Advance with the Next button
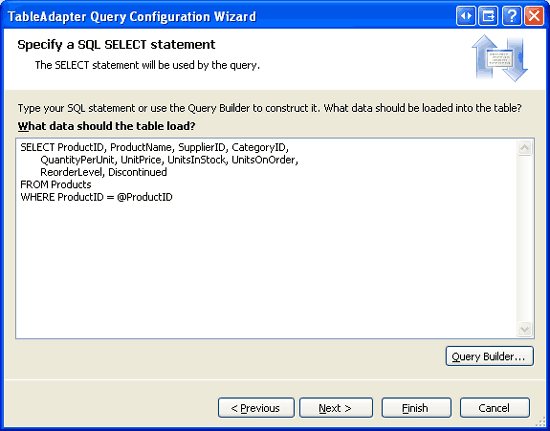 click(x=336, y=408)
